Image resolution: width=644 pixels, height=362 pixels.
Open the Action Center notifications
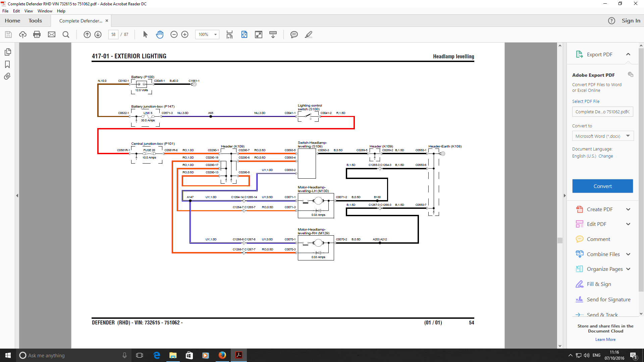pyautogui.click(x=633, y=355)
